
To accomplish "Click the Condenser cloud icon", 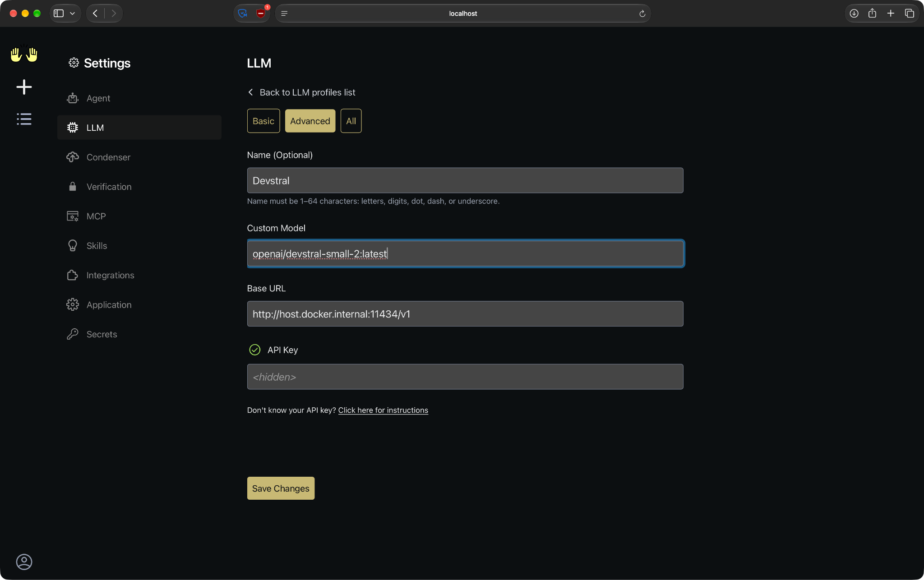I will click(x=73, y=157).
